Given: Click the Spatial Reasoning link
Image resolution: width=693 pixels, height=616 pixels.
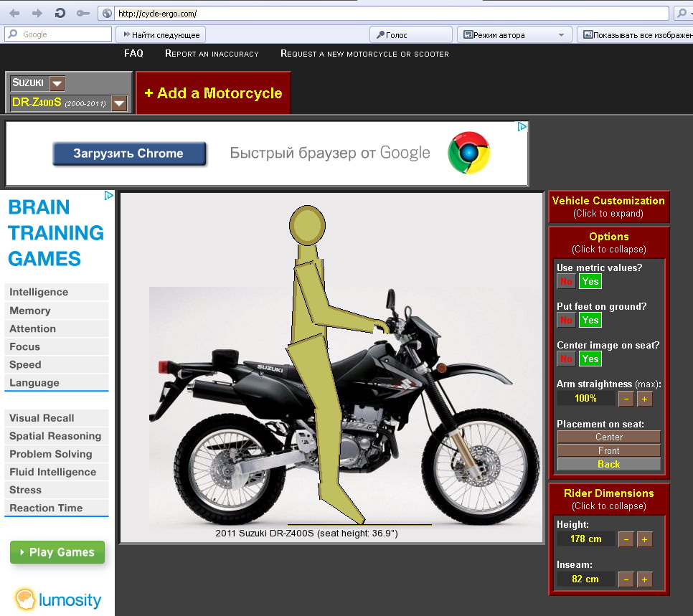Looking at the screenshot, I should 57,436.
